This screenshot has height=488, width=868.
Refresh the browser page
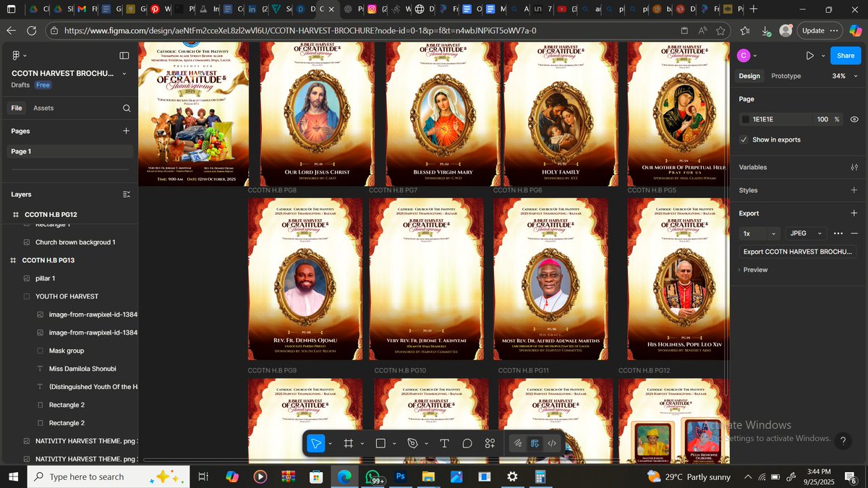(x=31, y=31)
